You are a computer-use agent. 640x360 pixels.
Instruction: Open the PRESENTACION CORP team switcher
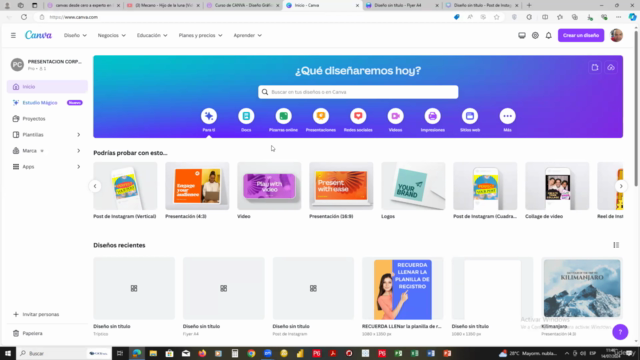(47, 64)
